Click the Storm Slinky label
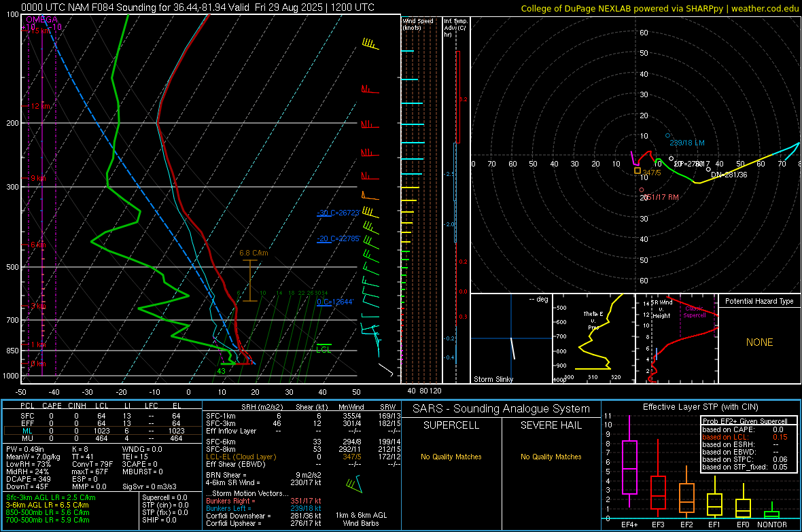Viewport: 802px width, 532px height. tap(493, 379)
